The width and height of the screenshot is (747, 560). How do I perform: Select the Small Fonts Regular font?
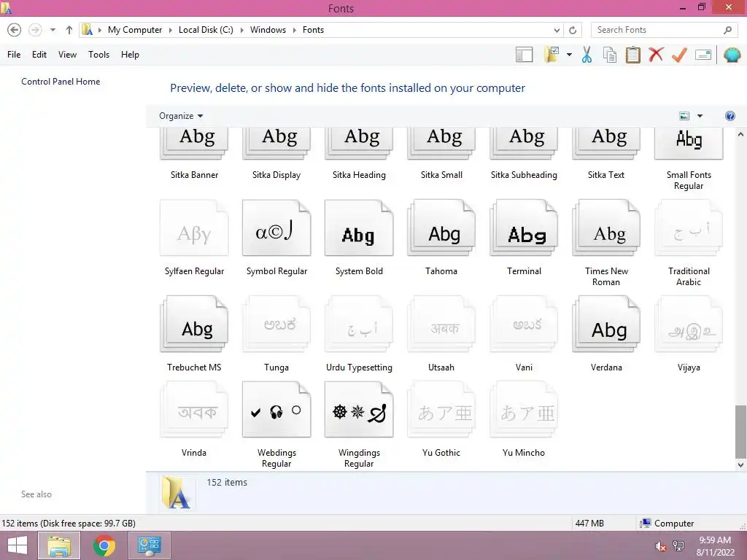(x=689, y=157)
